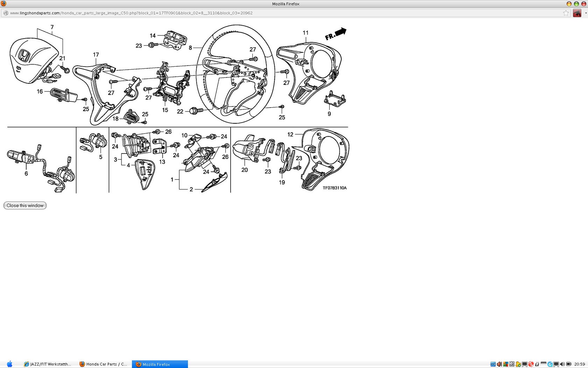Click the blue CCB tray icon
Viewport: 588px width, 368px height.
(493, 364)
